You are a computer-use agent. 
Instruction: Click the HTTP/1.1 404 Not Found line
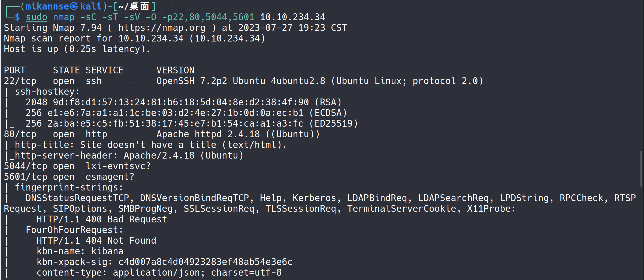96,241
